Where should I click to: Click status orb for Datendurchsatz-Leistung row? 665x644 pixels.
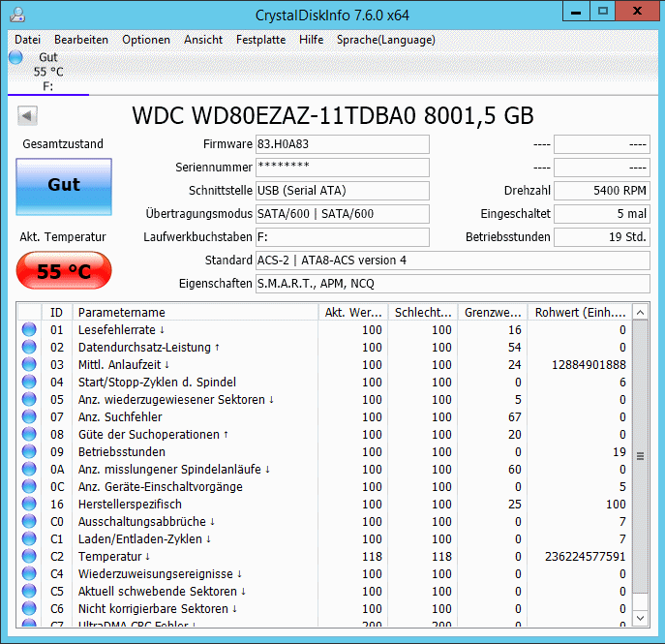pyautogui.click(x=29, y=347)
